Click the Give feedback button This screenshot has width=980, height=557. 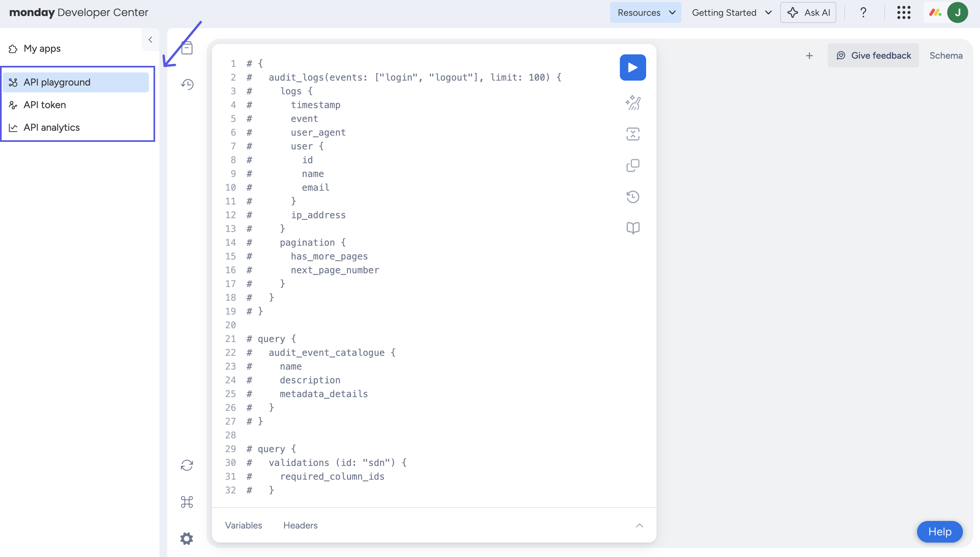point(873,55)
